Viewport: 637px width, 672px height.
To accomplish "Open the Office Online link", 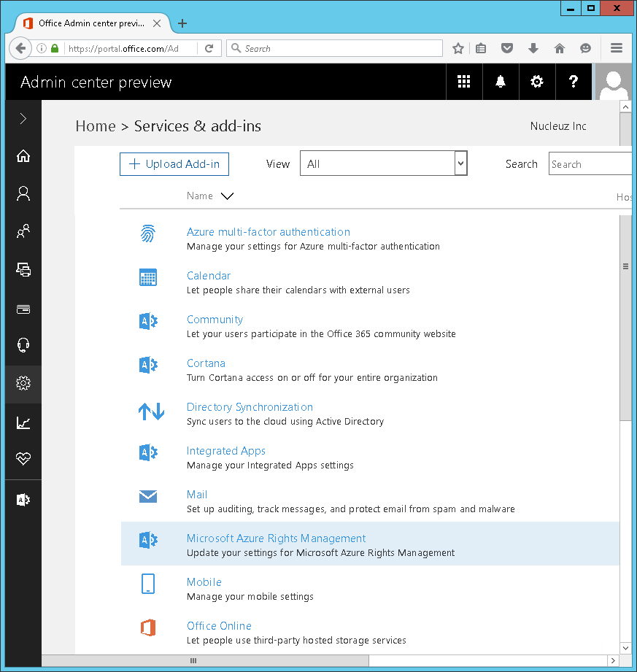I will tap(219, 626).
